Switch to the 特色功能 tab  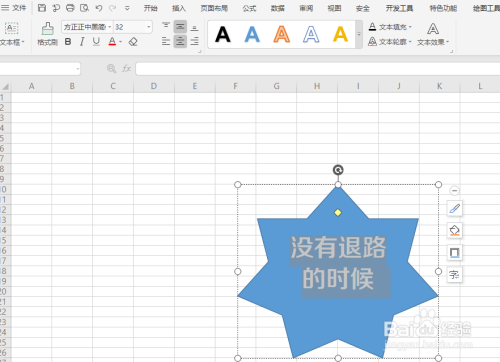443,8
